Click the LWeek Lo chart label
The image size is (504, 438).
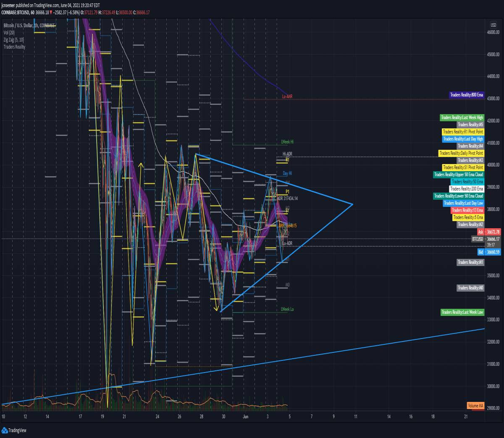[287, 309]
